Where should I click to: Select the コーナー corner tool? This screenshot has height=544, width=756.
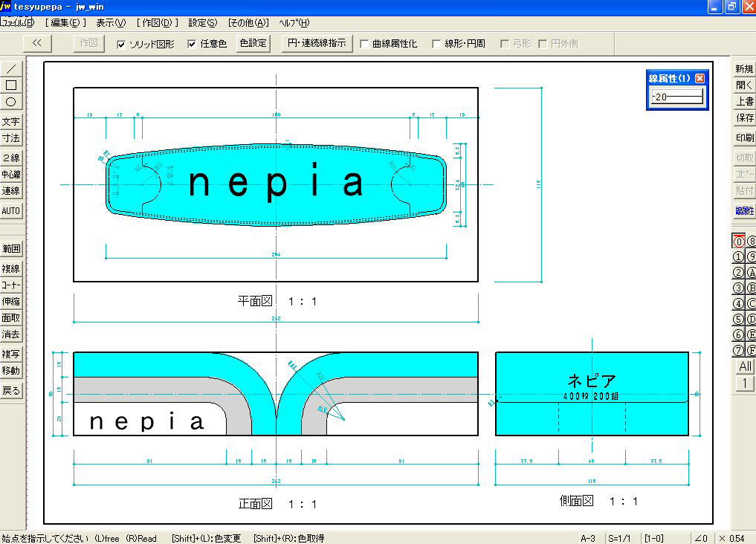click(x=11, y=285)
